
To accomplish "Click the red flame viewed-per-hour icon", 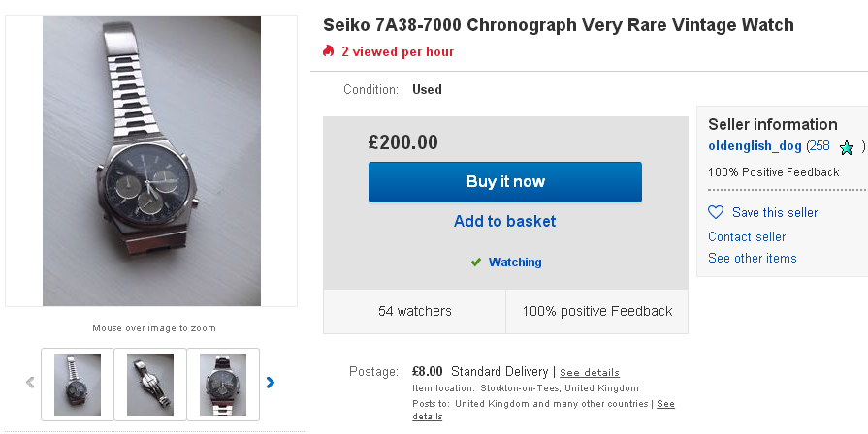I will coord(329,51).
